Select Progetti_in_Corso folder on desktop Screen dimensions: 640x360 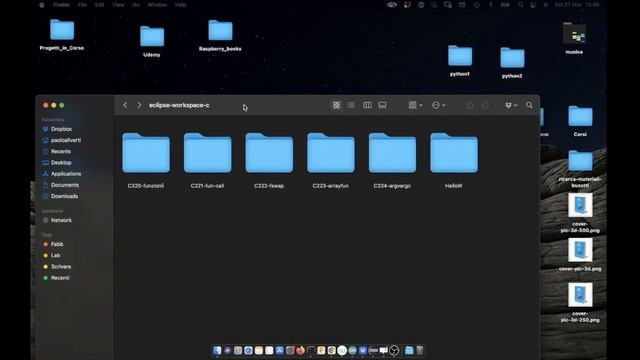click(x=62, y=30)
